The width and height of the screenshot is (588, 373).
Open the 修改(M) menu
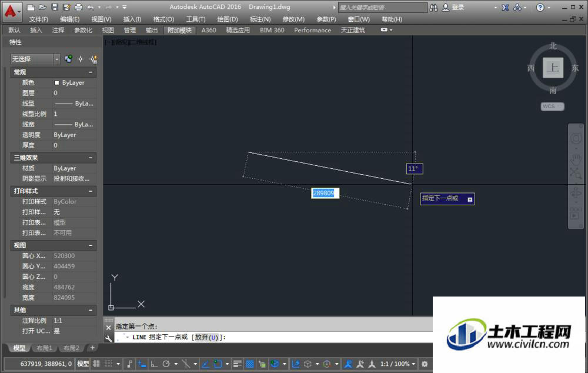[293, 19]
